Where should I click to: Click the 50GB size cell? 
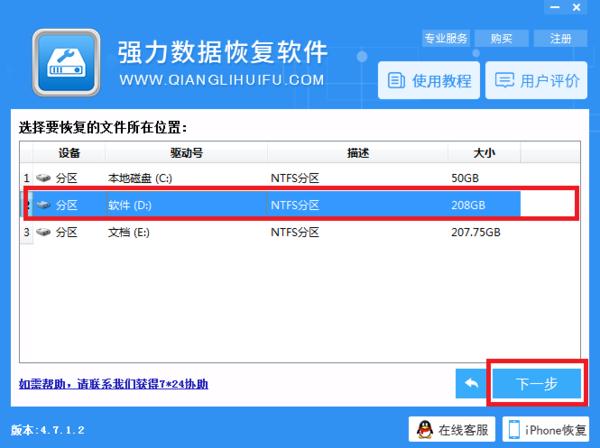click(x=465, y=178)
